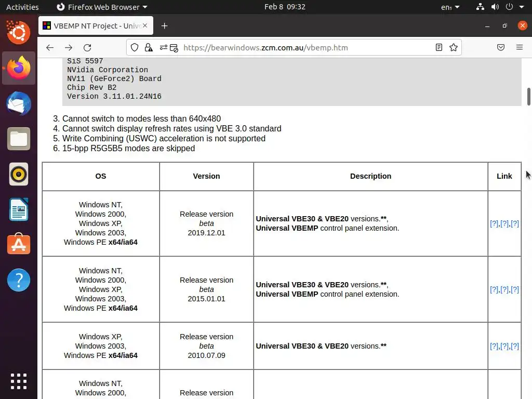
Task: Open Firefox Web Browser app menu
Action: (102, 7)
